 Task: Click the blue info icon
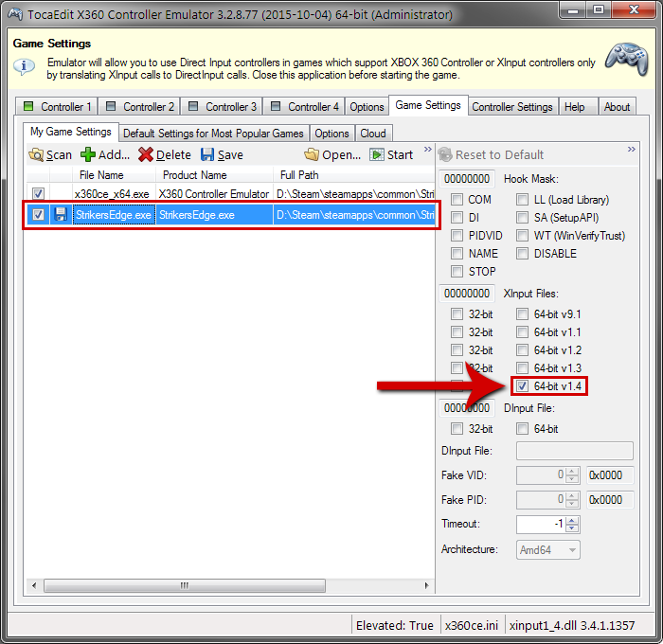[24, 66]
